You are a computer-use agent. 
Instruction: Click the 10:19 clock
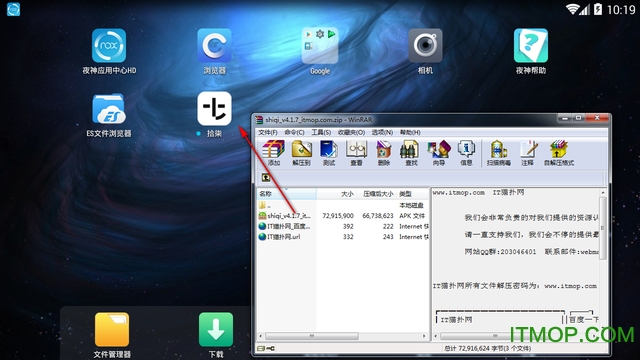621,9
